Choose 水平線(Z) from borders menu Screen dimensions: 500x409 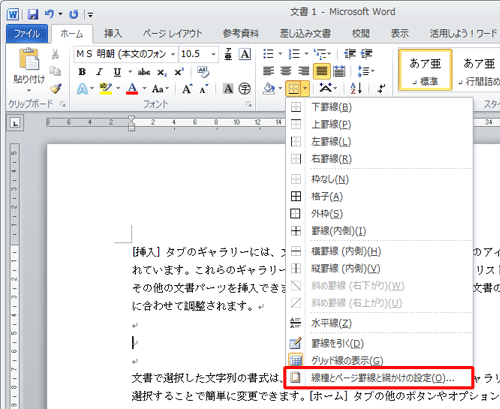click(379, 323)
